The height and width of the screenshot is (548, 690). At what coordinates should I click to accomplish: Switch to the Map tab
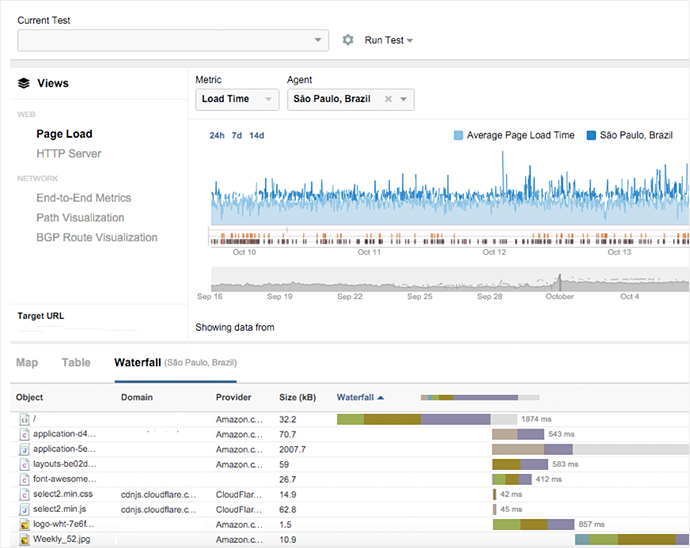pyautogui.click(x=27, y=363)
